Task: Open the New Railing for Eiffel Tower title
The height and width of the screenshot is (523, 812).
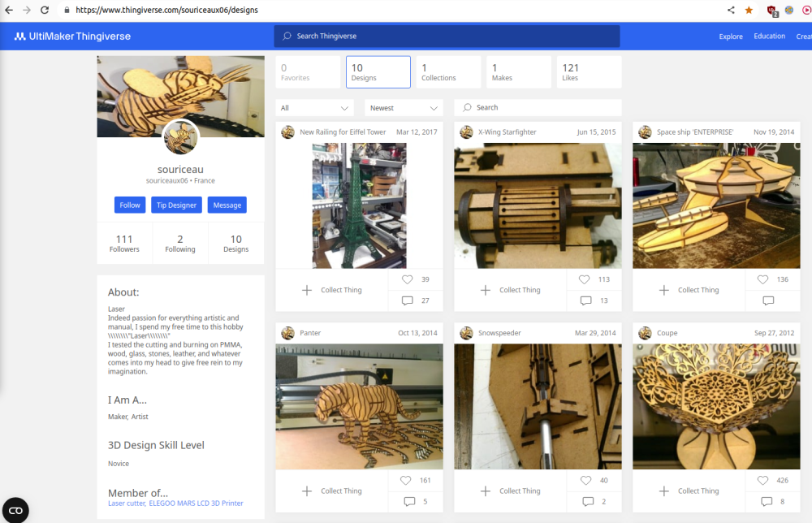Action: pos(343,132)
